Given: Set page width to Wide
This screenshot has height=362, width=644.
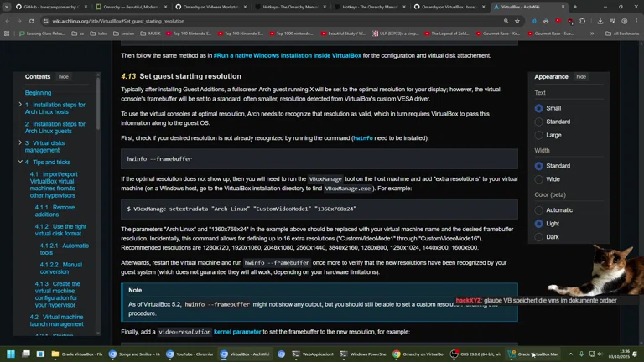Looking at the screenshot, I should [539, 179].
